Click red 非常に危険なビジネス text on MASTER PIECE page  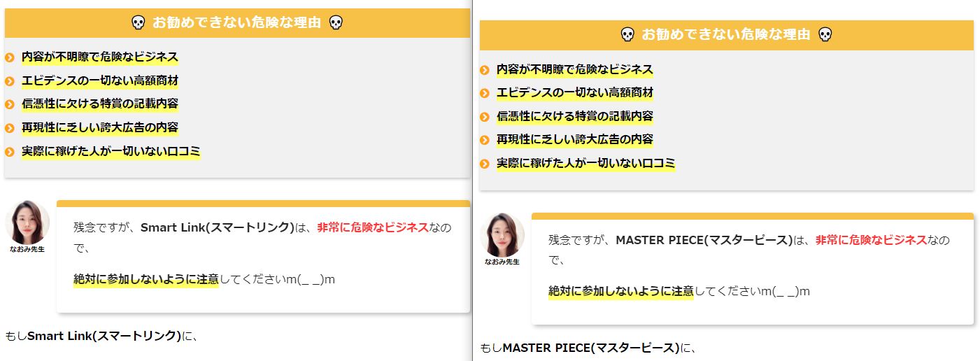(x=871, y=240)
